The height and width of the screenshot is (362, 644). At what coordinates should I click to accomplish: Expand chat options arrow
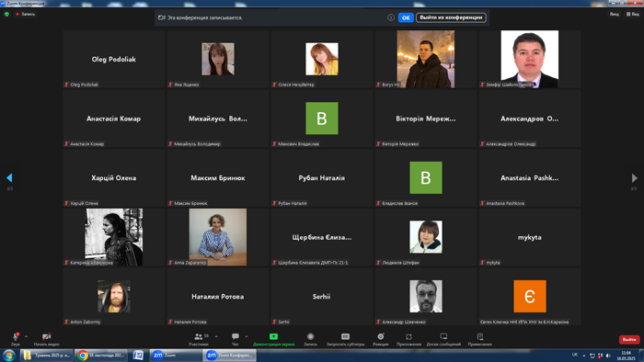point(247,336)
